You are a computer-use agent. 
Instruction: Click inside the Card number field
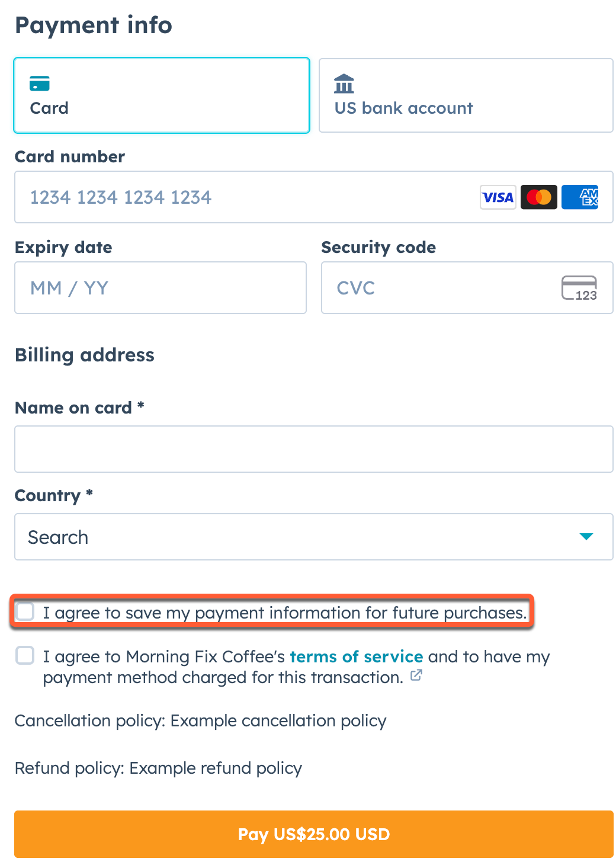pos(237,197)
